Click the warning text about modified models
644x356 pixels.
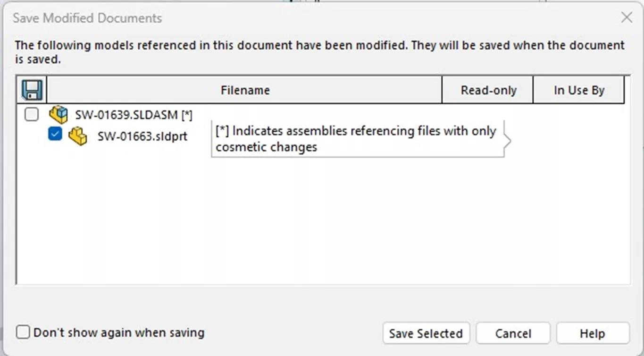(x=318, y=52)
